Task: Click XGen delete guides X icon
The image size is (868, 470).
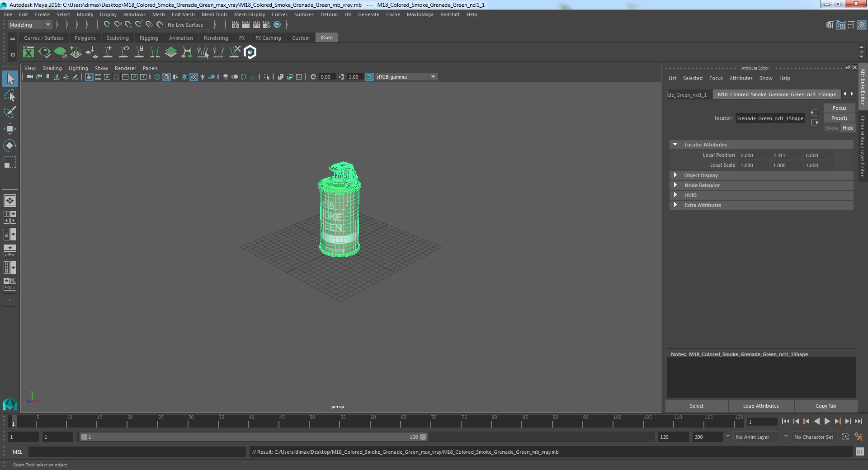Action: click(234, 52)
